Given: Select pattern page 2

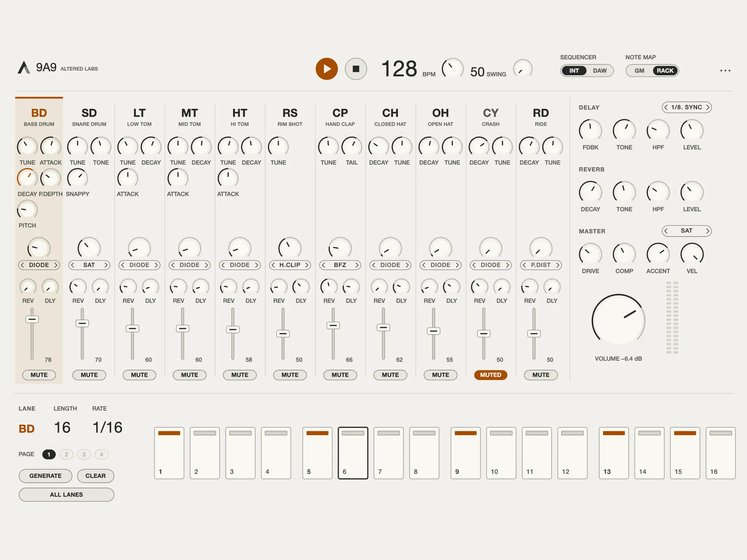Looking at the screenshot, I should coord(66,454).
